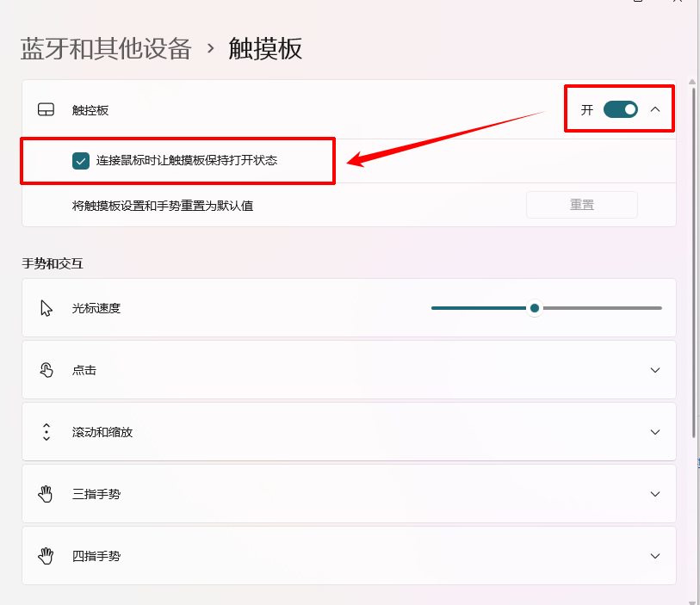Screen dimensions: 700x605
Task: Click the scroll and zoom arrows icon
Action: pyautogui.click(x=46, y=432)
